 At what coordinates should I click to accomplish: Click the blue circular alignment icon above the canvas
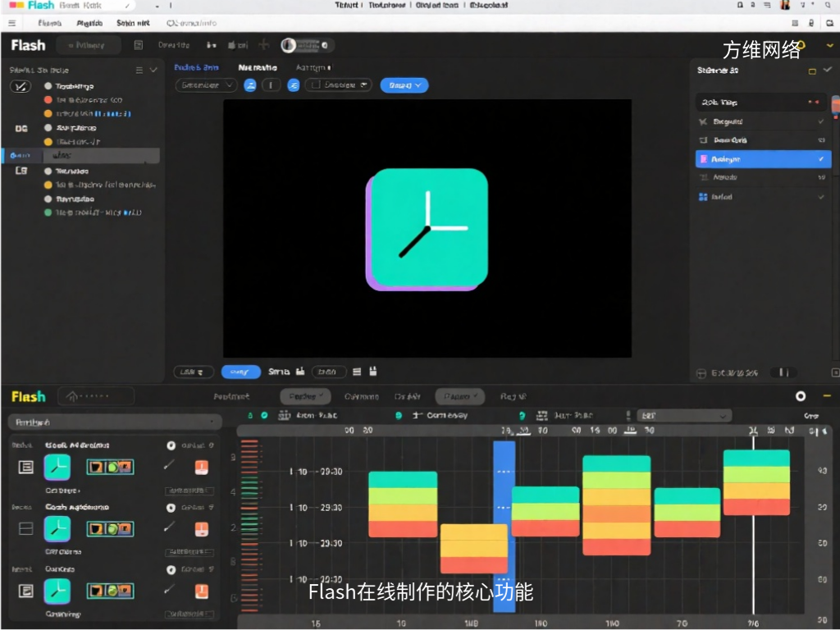pyautogui.click(x=251, y=84)
